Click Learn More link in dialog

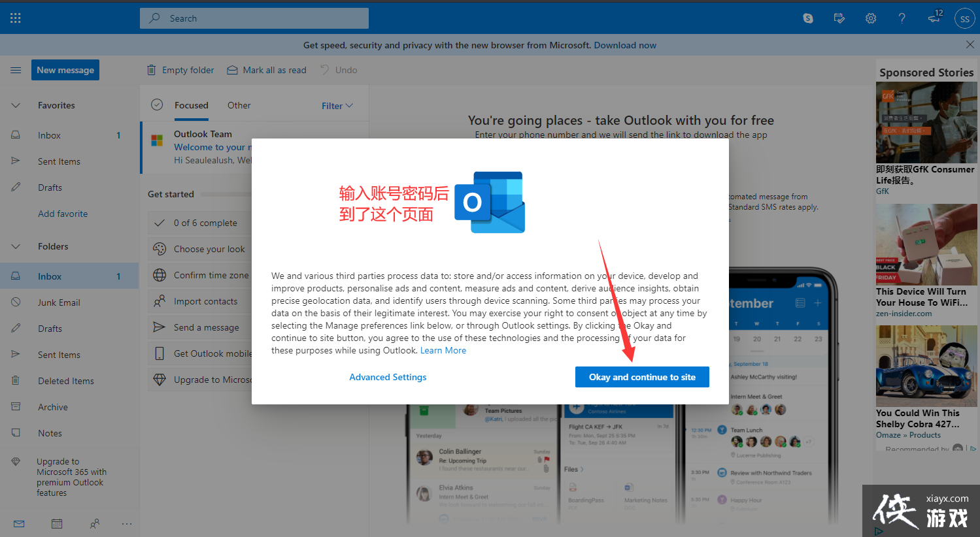click(443, 350)
